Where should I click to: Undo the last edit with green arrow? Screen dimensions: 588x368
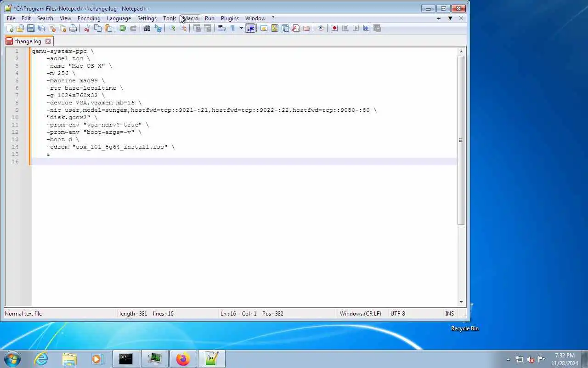pos(122,28)
